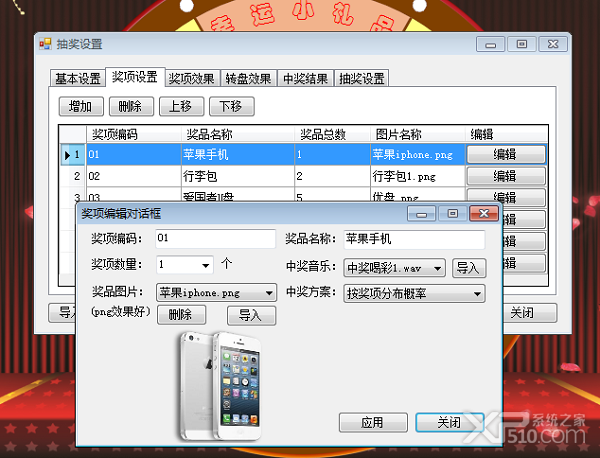Click 导入 under the 奖品图片 dropdown
Image resolution: width=600 pixels, height=458 pixels.
point(251,315)
